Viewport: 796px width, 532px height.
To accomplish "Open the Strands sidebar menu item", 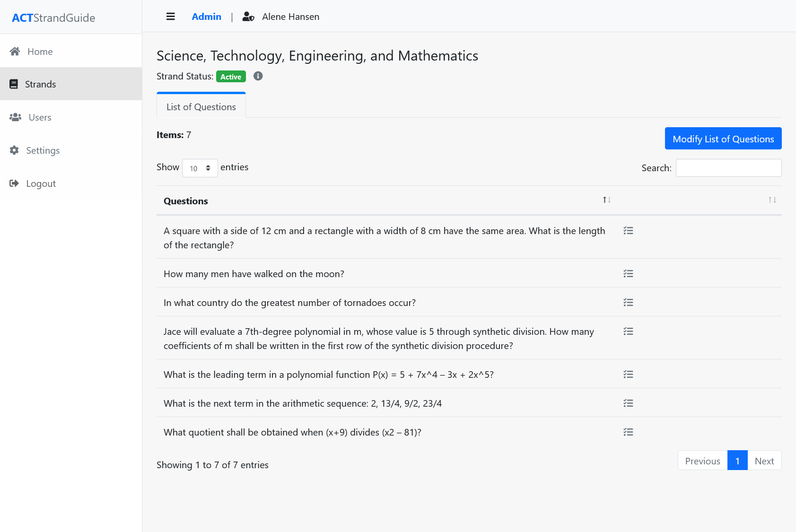I will [40, 84].
